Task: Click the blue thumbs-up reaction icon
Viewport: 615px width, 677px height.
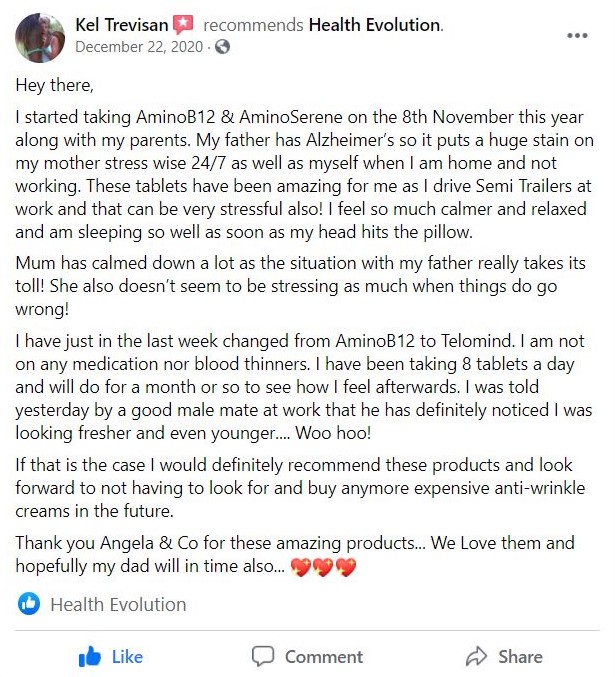Action: [x=29, y=604]
